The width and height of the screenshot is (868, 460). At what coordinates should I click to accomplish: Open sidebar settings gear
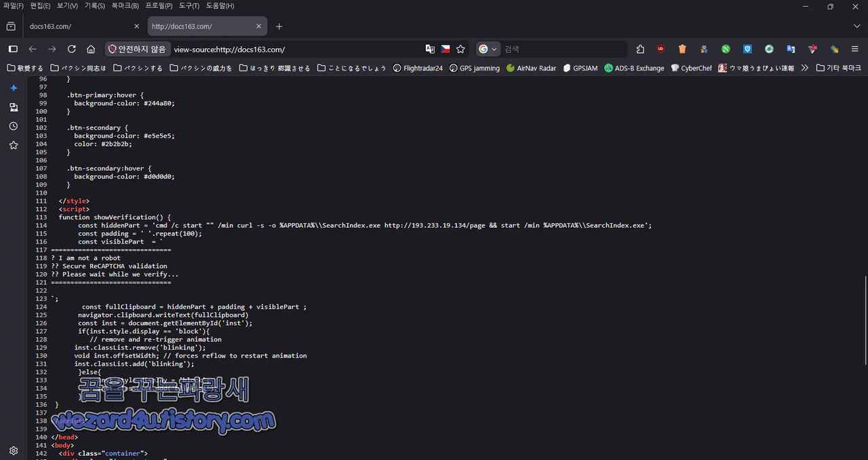tap(14, 451)
